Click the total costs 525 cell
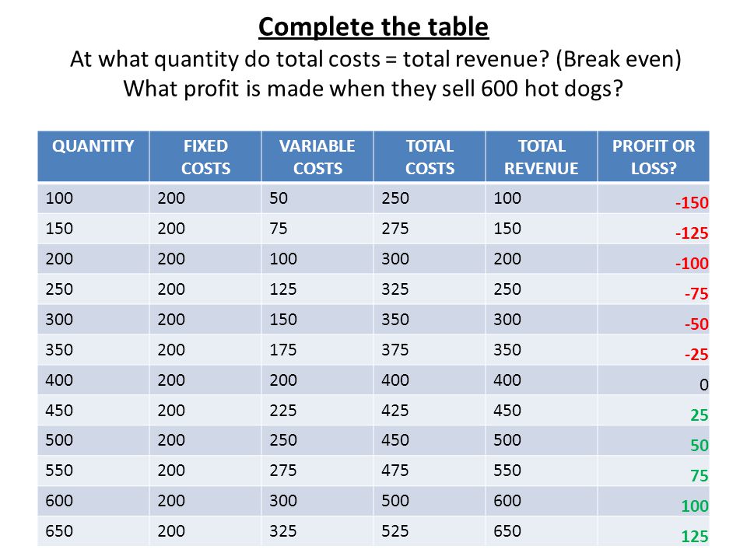Image resolution: width=747 pixels, height=560 pixels. pyautogui.click(x=430, y=531)
